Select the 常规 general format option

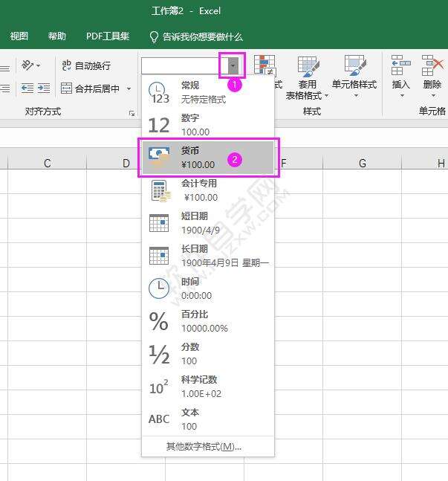(208, 92)
